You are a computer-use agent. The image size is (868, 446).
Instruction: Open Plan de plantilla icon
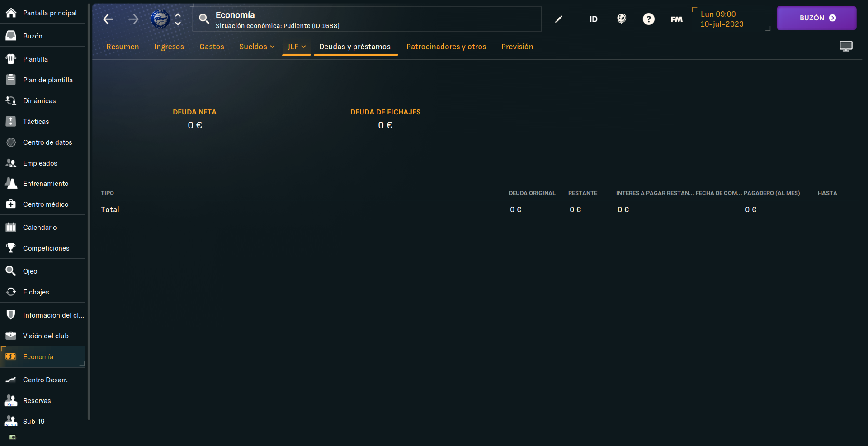11,80
